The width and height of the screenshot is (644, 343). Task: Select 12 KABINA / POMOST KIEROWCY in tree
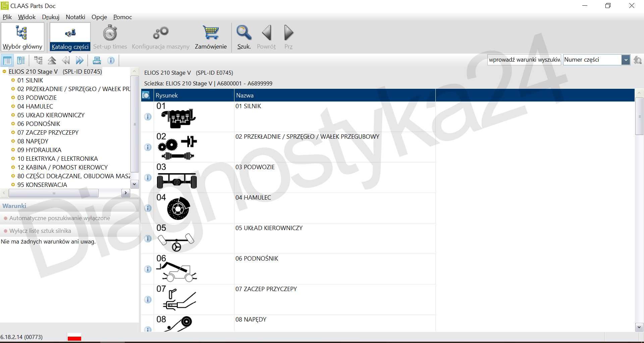[x=62, y=167]
